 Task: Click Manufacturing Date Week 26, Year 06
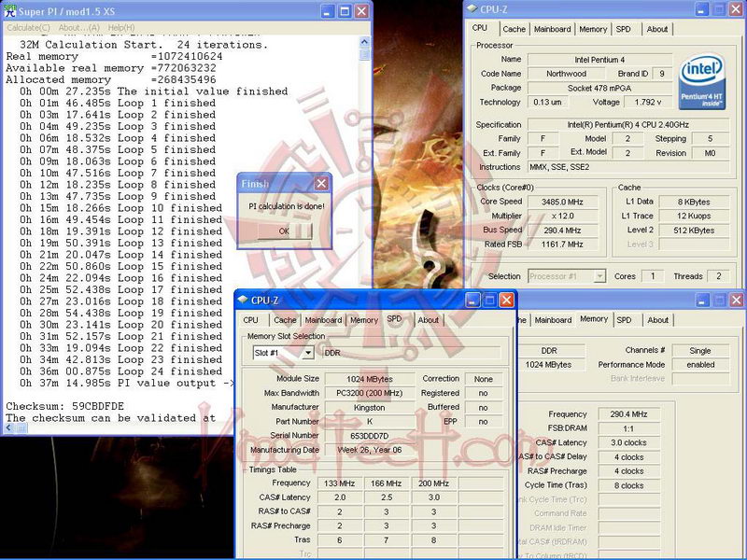[x=369, y=450]
